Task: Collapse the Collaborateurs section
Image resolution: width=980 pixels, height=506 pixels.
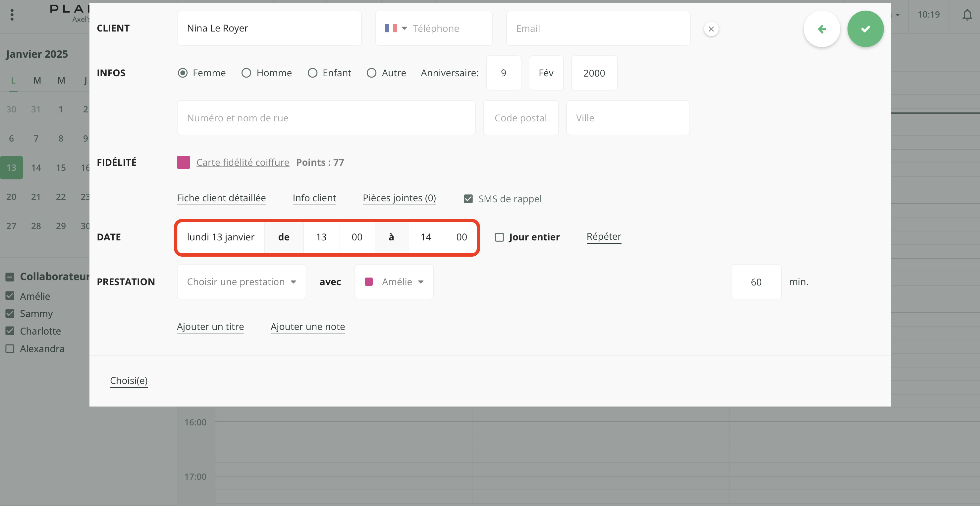Action: pyautogui.click(x=10, y=277)
